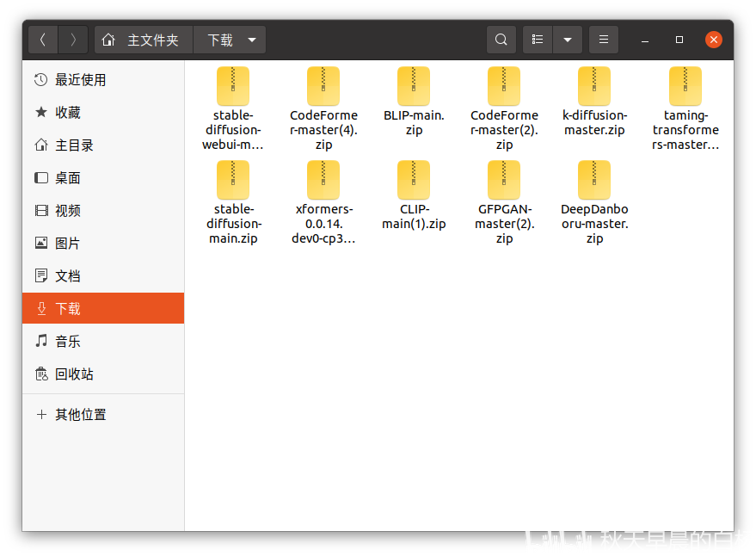
Task: Expand the view options dropdown arrow
Action: [x=568, y=40]
